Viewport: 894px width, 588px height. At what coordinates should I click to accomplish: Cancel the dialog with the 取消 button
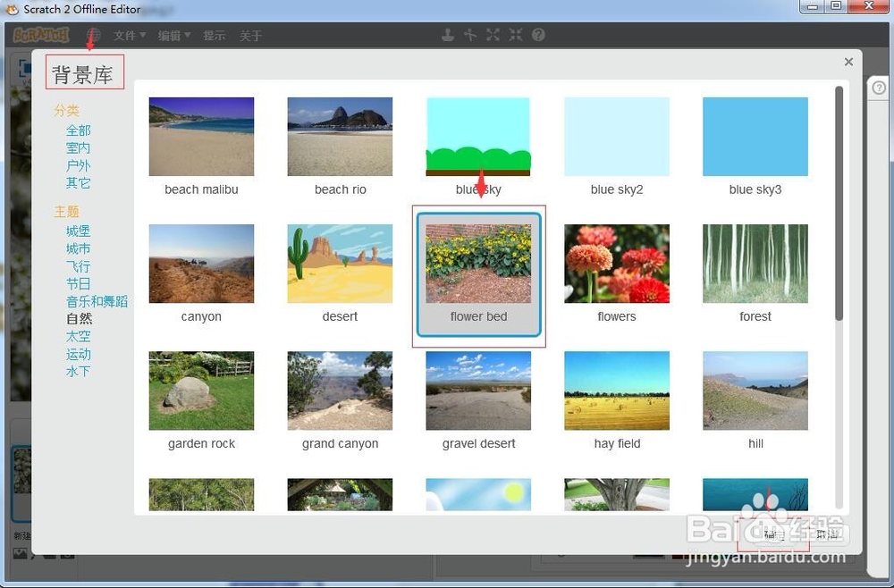pyautogui.click(x=826, y=533)
